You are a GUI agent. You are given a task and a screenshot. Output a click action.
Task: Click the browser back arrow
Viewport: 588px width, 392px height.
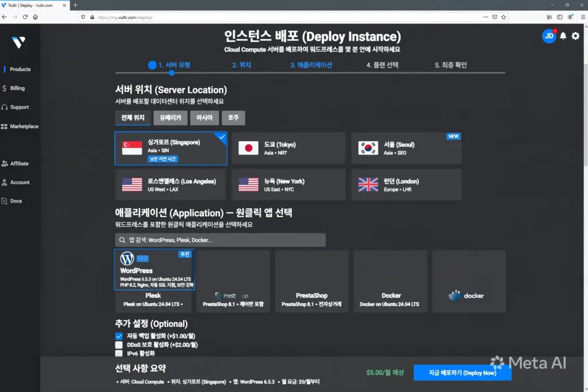click(x=5, y=17)
